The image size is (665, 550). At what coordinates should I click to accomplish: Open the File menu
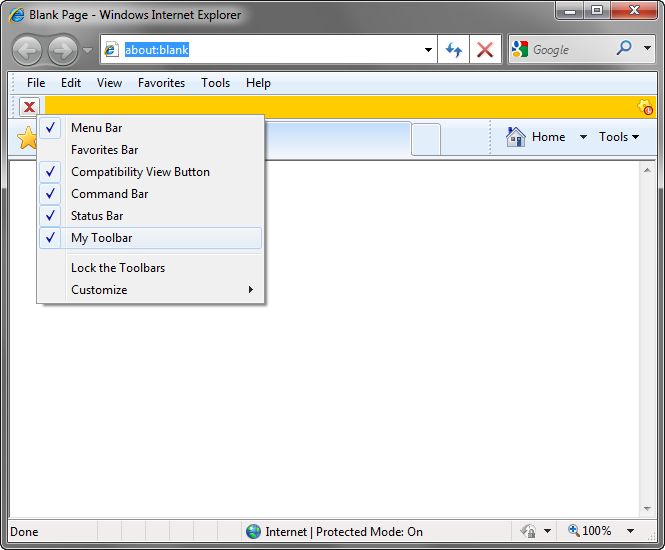[36, 83]
